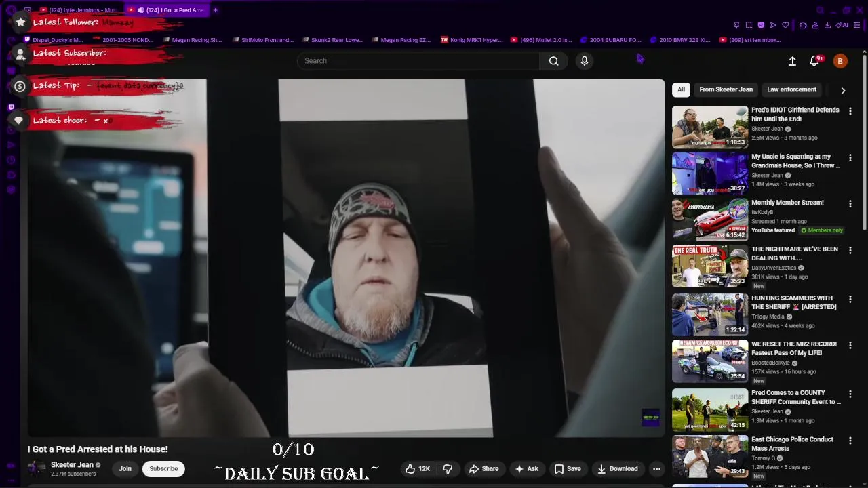Open the Twitch panel in the browser sidebar
This screenshot has width=868, height=488.
point(11,107)
